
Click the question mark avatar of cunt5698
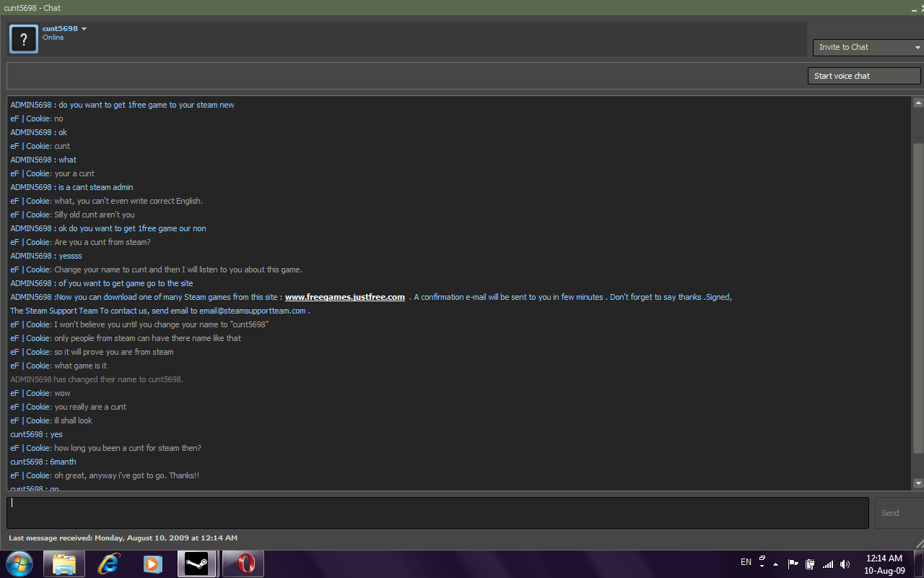[24, 39]
